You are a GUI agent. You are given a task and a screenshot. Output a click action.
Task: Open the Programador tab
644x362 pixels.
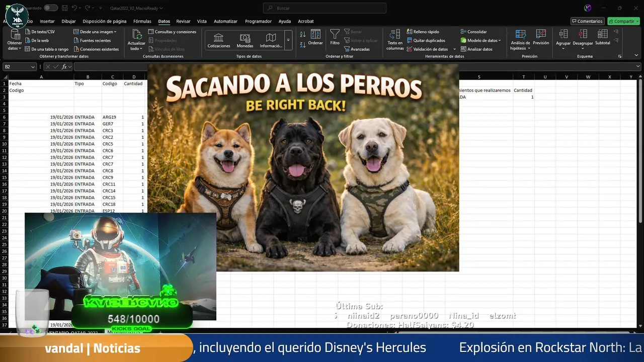click(x=258, y=21)
